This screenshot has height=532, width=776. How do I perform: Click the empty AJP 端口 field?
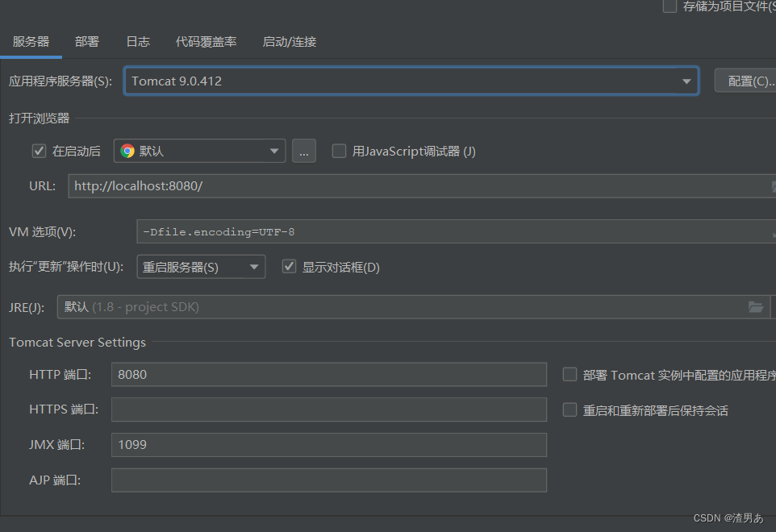point(328,480)
